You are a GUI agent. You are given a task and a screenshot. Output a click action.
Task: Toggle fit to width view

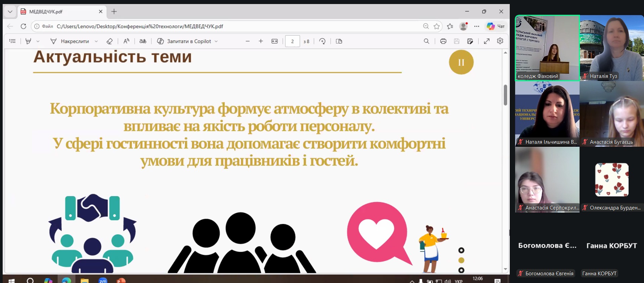pos(275,41)
